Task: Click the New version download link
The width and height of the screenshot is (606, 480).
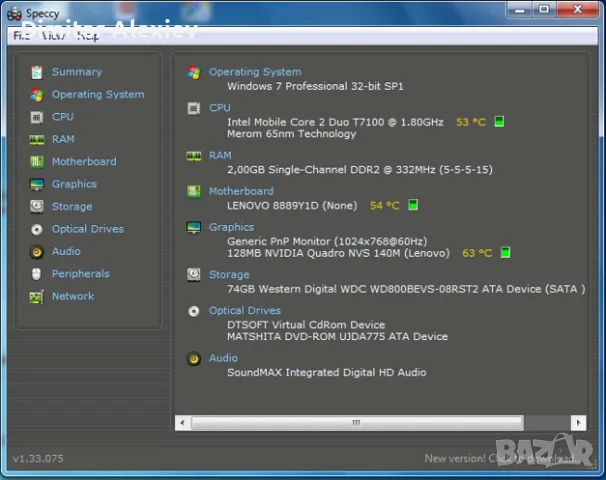Action: point(502,459)
